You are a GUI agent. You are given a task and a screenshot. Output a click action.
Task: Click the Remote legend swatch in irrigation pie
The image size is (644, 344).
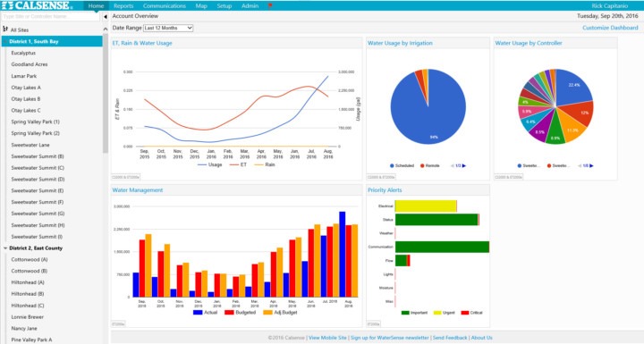tap(422, 166)
